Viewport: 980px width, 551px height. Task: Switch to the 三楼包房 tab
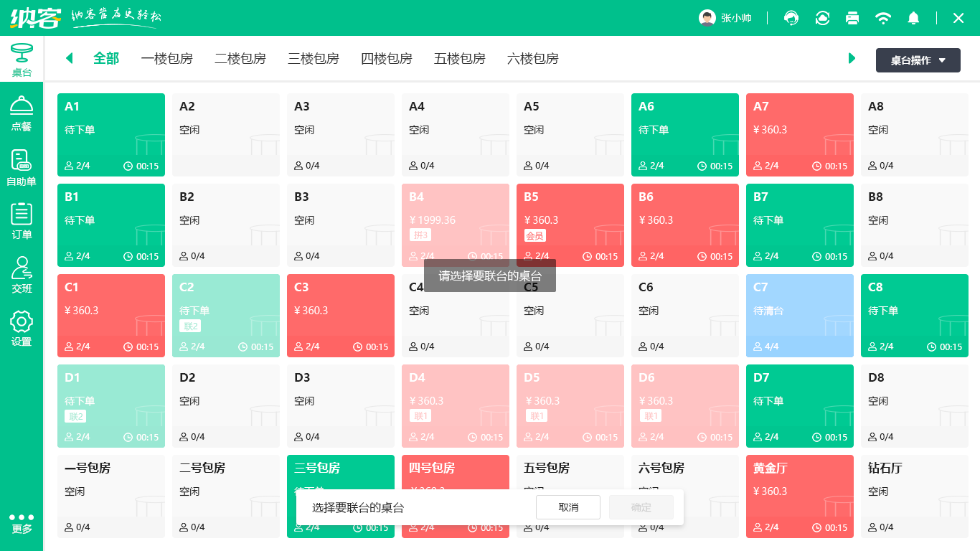314,59
